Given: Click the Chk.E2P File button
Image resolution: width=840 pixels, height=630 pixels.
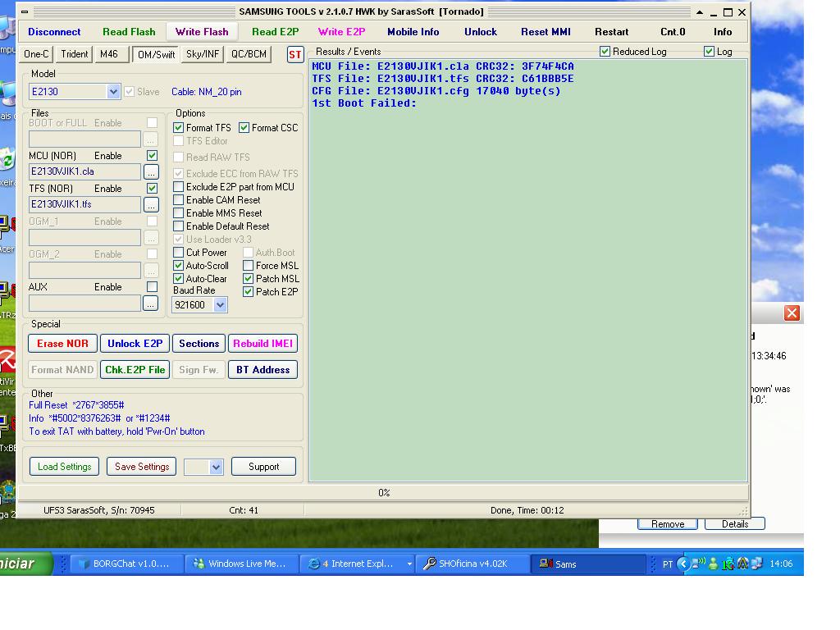Looking at the screenshot, I should coord(135,370).
